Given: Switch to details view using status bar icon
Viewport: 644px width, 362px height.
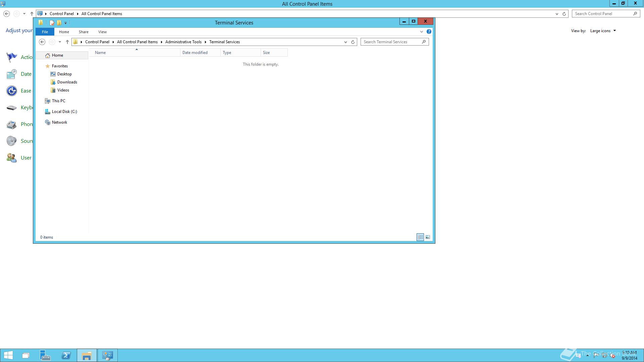Looking at the screenshot, I should (420, 237).
